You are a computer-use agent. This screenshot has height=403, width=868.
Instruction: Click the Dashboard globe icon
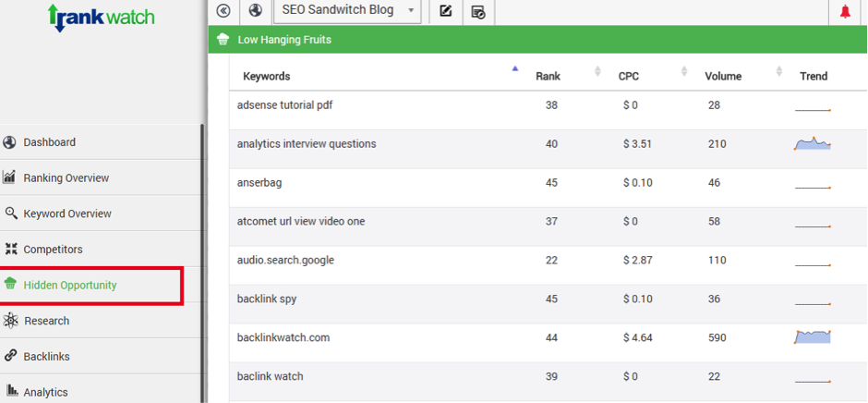(9, 142)
